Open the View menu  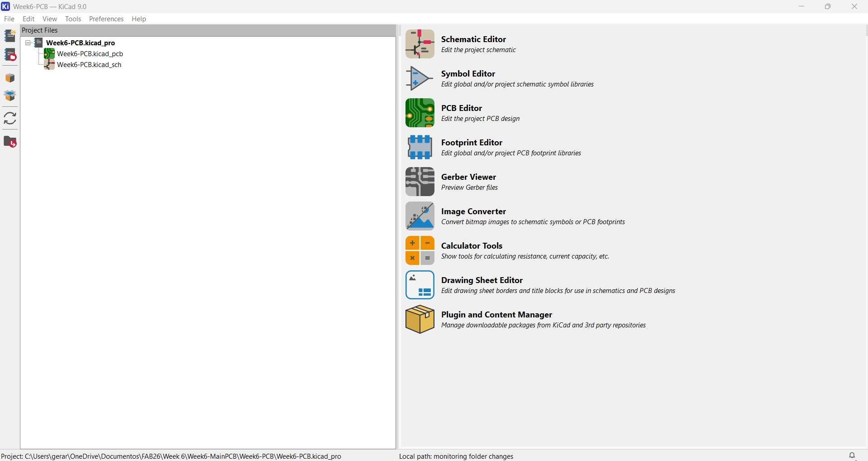tap(50, 19)
